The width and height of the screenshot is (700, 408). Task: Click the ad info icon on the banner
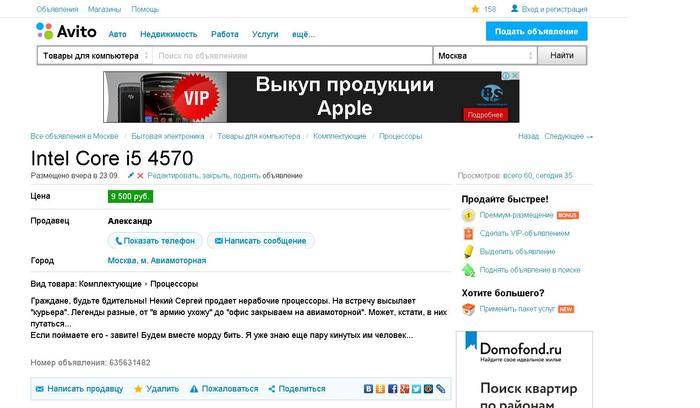507,75
